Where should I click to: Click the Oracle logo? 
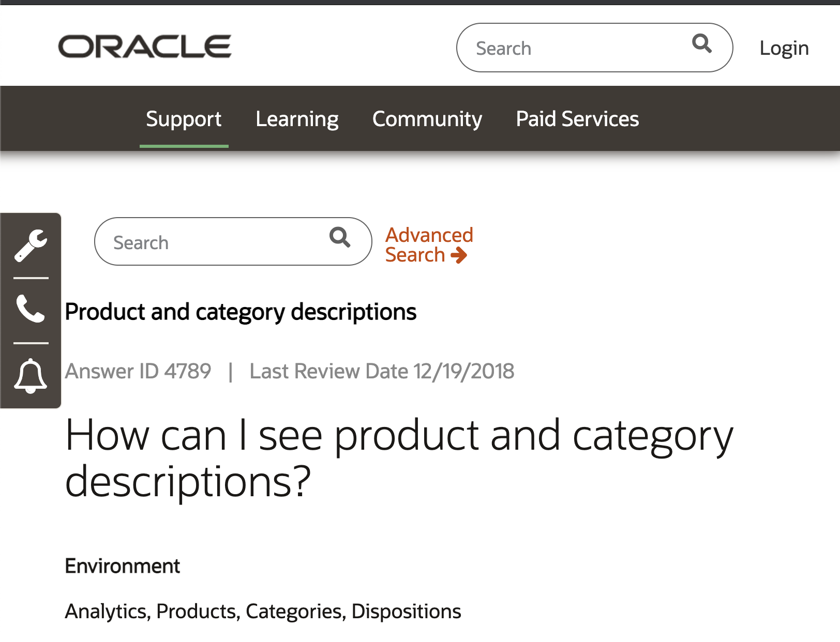tap(145, 47)
